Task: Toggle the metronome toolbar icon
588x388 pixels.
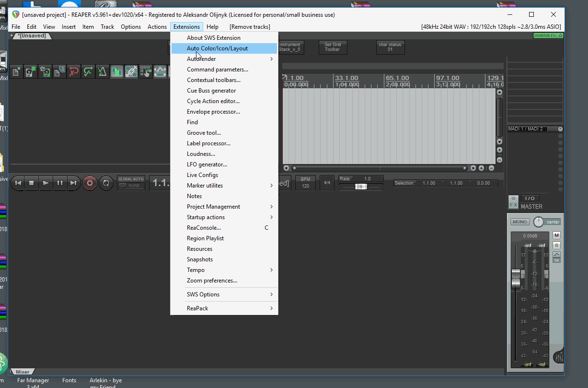Action: tap(103, 72)
